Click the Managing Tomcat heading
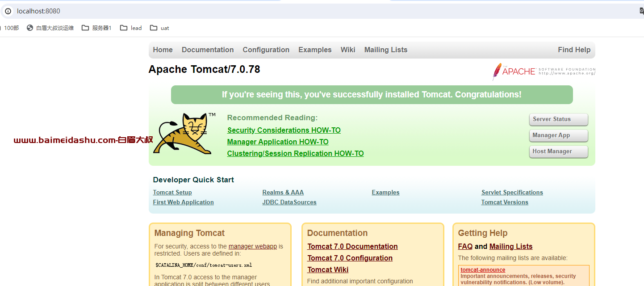The image size is (644, 286). tap(189, 233)
